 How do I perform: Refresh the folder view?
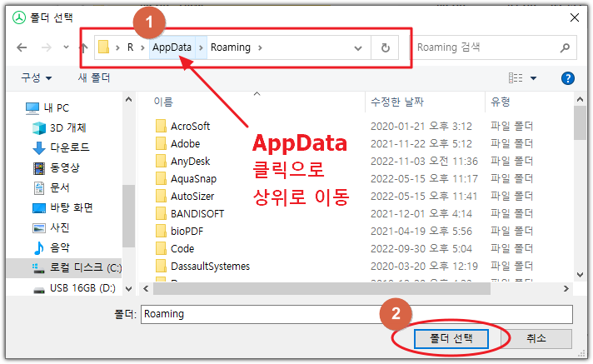385,47
